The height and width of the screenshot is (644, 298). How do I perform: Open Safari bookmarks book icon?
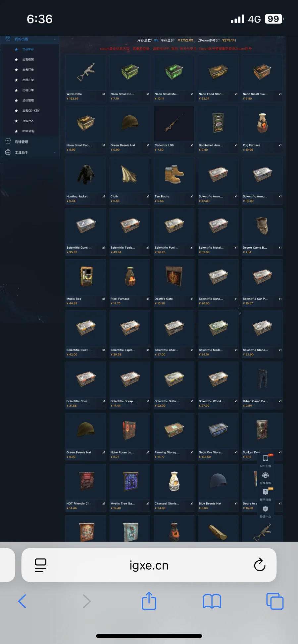click(x=212, y=601)
